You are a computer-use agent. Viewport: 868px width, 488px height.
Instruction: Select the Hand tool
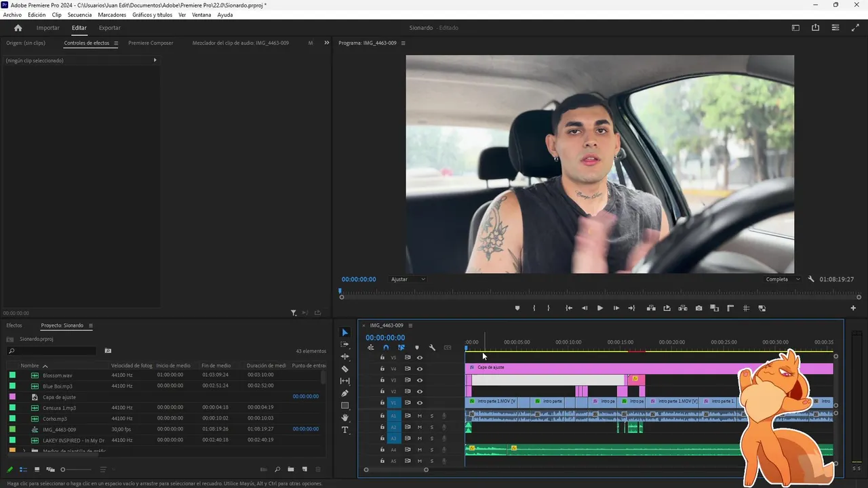coord(344,418)
